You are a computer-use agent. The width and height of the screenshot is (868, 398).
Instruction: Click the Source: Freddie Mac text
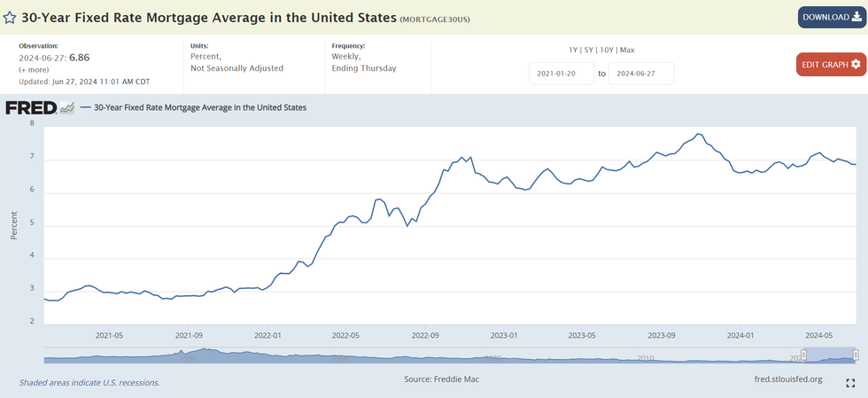click(x=441, y=380)
